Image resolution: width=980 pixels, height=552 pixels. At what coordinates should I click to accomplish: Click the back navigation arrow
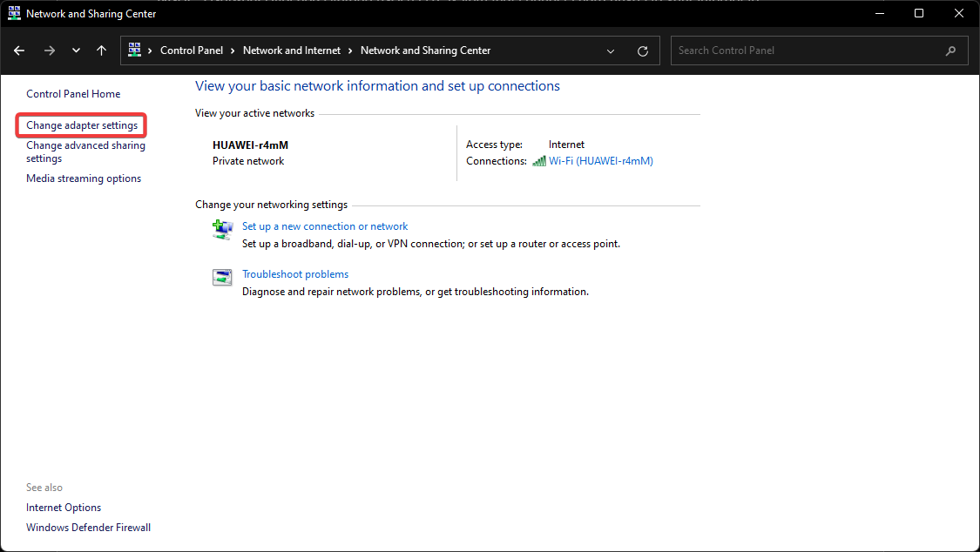(x=19, y=50)
